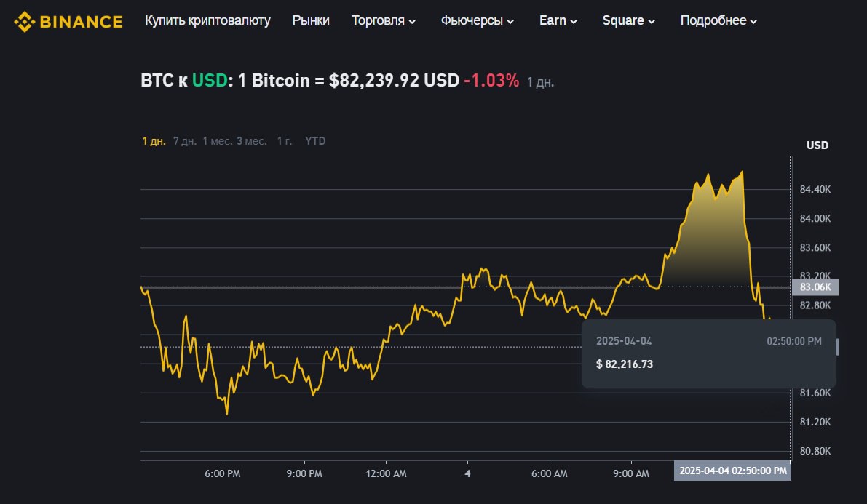Click the chevron arrow beside Подробнее

[x=753, y=21]
